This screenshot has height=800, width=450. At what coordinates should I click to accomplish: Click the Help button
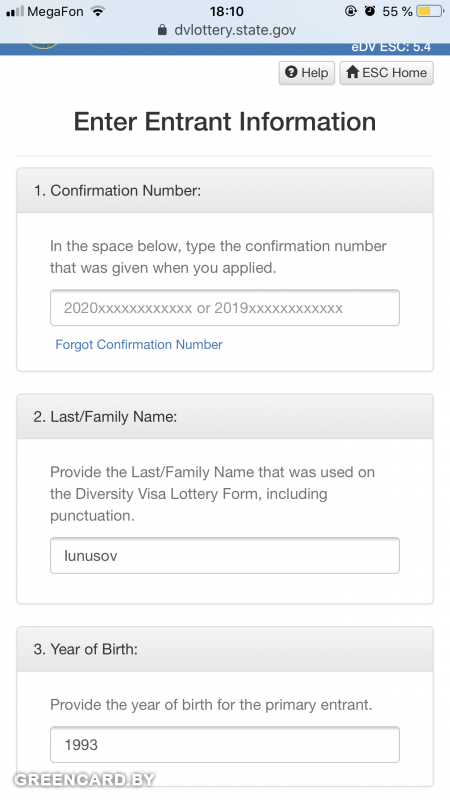tap(307, 72)
